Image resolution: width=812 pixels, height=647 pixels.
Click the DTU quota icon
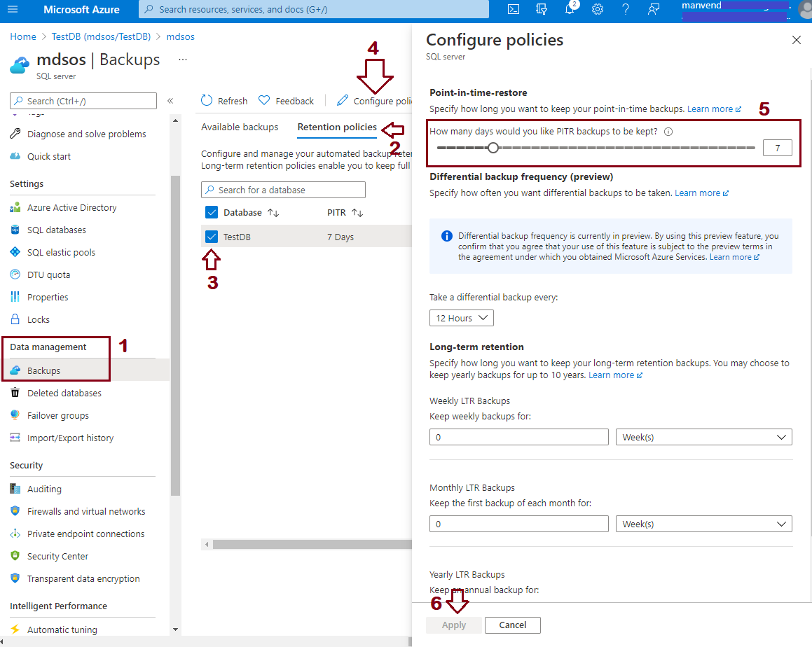[15, 274]
